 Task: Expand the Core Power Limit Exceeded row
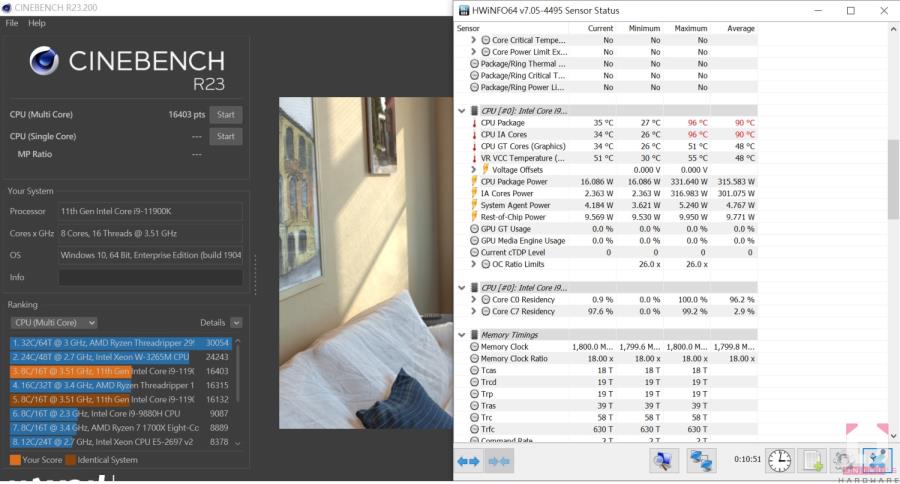coord(474,52)
